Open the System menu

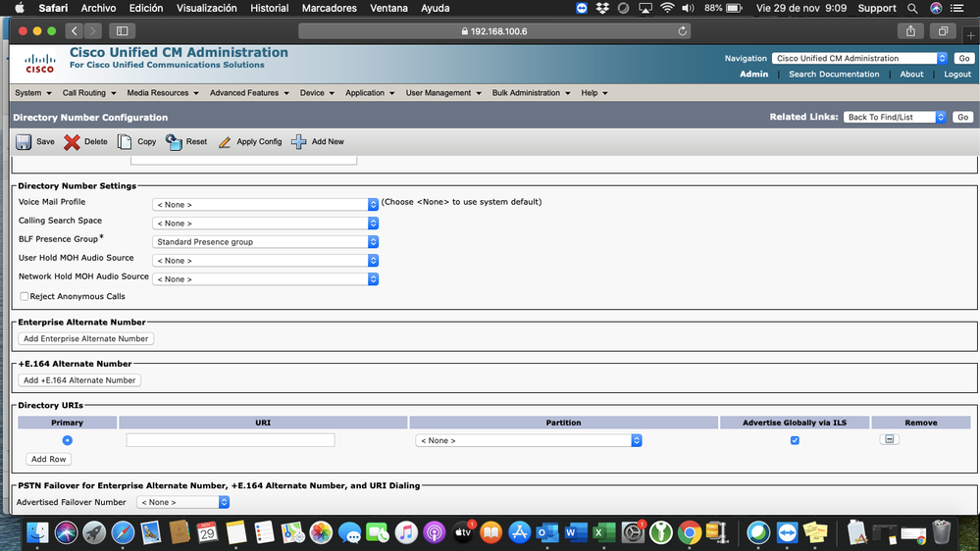click(x=33, y=92)
